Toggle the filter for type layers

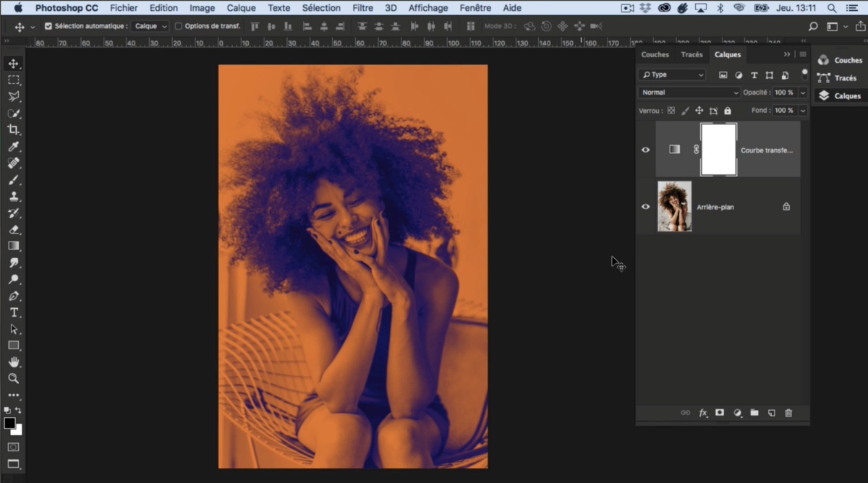pyautogui.click(x=754, y=74)
